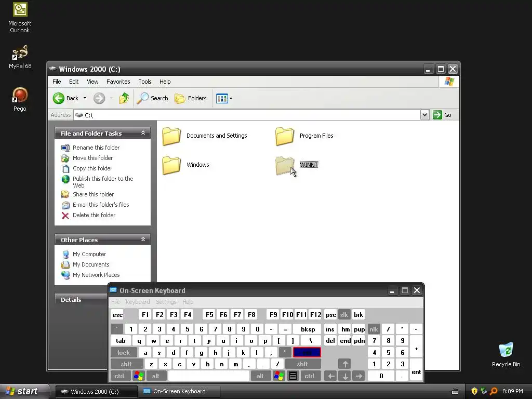Open the Address bar dropdown
Screen dimensions: 532x399
424,115
